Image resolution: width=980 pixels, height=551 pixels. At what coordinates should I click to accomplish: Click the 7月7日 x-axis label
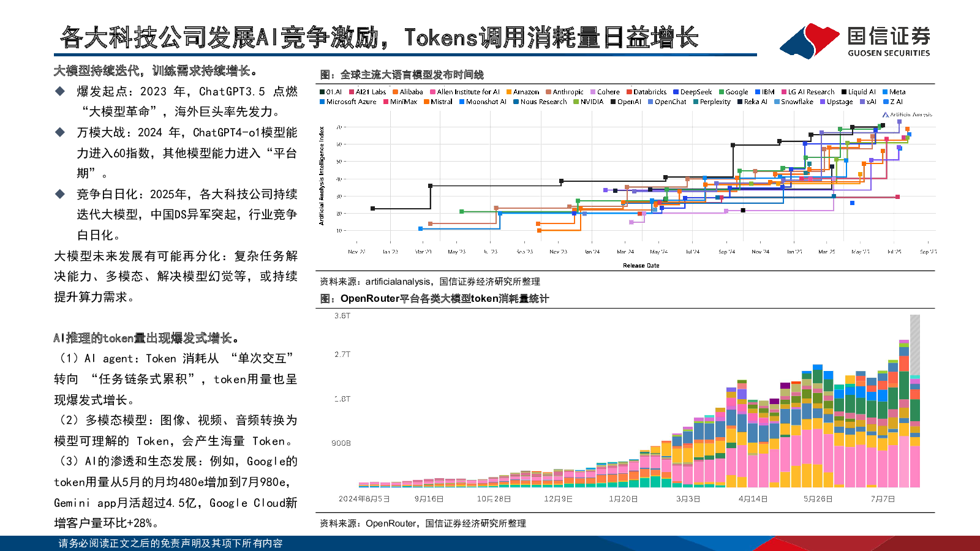coord(883,499)
